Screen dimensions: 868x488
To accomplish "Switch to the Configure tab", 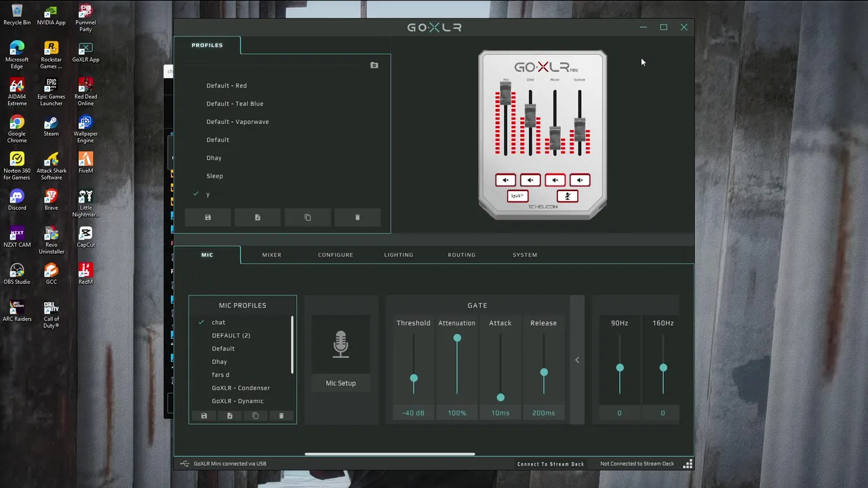I will click(x=336, y=255).
